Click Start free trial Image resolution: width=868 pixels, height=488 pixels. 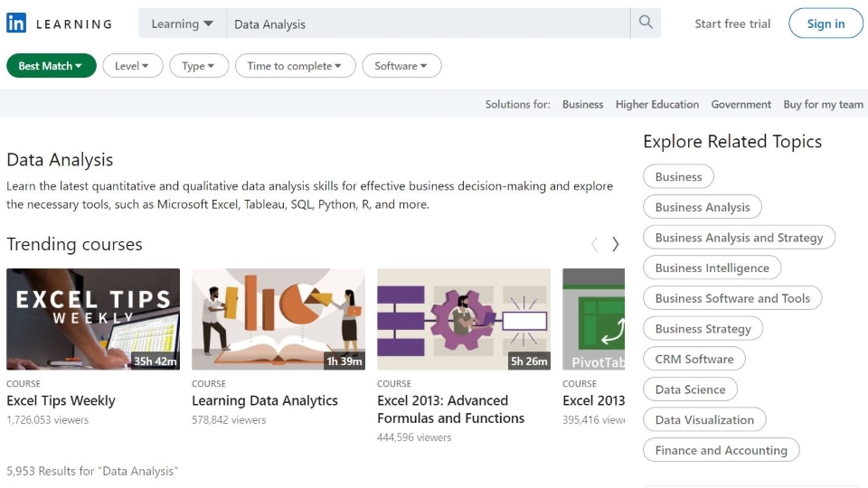click(732, 23)
